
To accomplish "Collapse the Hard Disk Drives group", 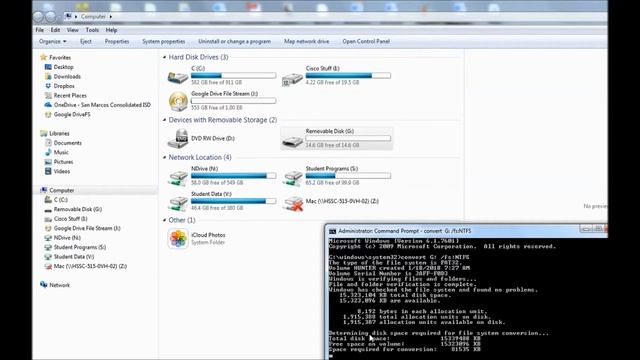I will (x=164, y=57).
